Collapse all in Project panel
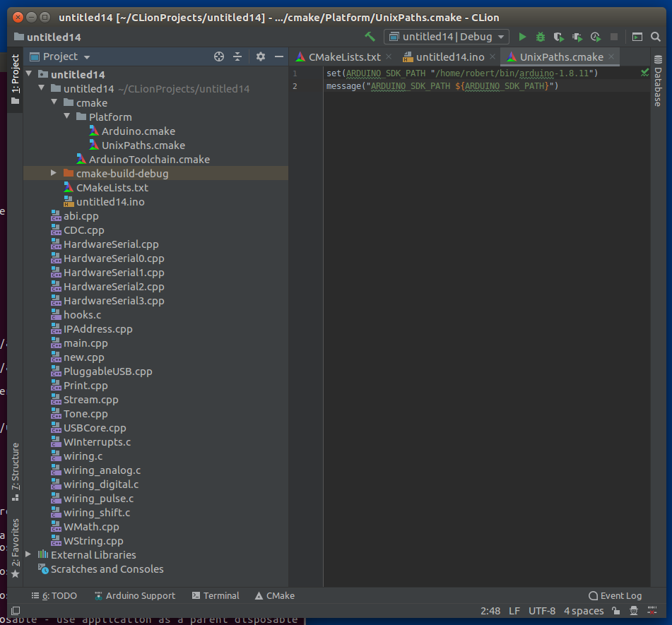The height and width of the screenshot is (625, 672). coord(237,56)
